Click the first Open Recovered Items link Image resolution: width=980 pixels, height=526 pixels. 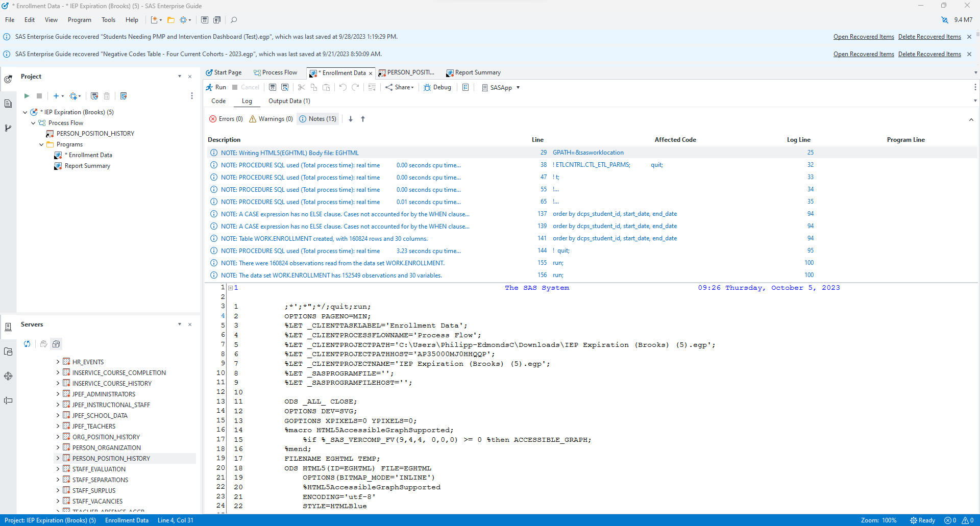click(864, 37)
